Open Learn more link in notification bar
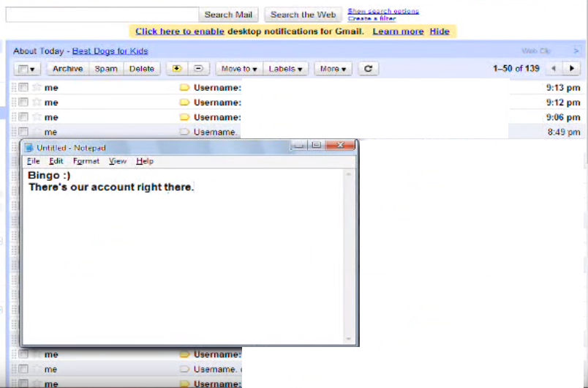This screenshot has height=388, width=588. point(398,31)
